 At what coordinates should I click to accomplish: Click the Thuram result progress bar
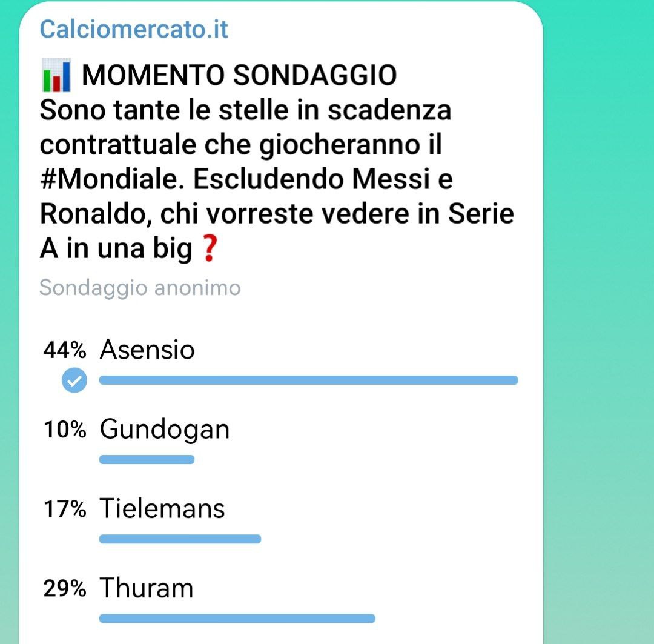tap(237, 619)
